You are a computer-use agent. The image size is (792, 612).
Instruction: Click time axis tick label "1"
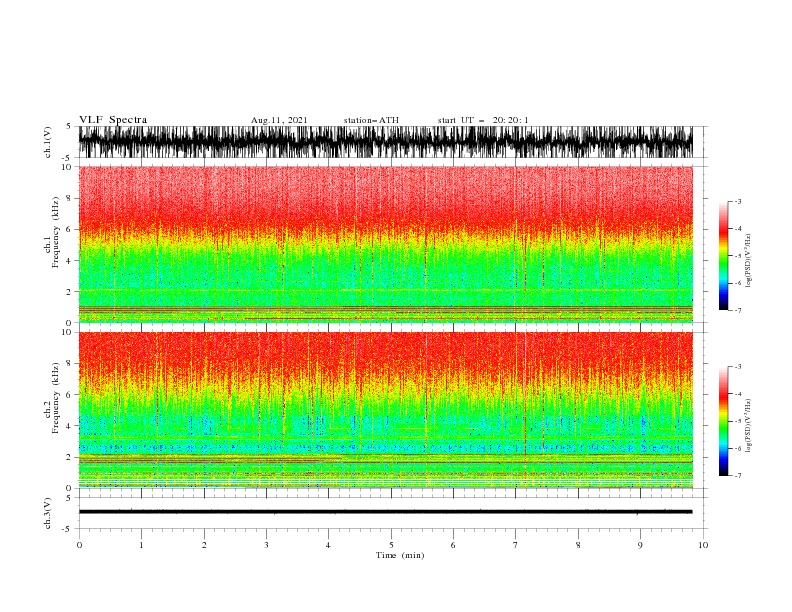tap(141, 545)
